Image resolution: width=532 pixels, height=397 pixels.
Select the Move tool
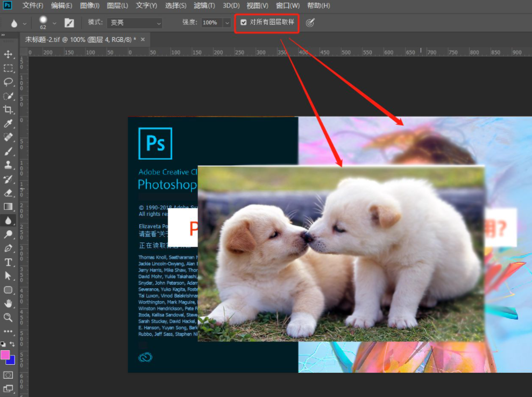click(x=8, y=54)
